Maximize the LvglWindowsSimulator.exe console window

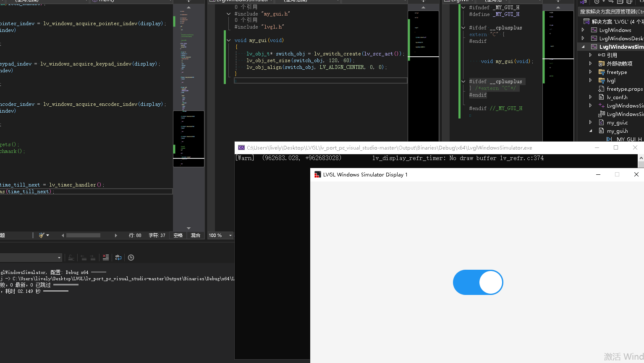click(616, 147)
